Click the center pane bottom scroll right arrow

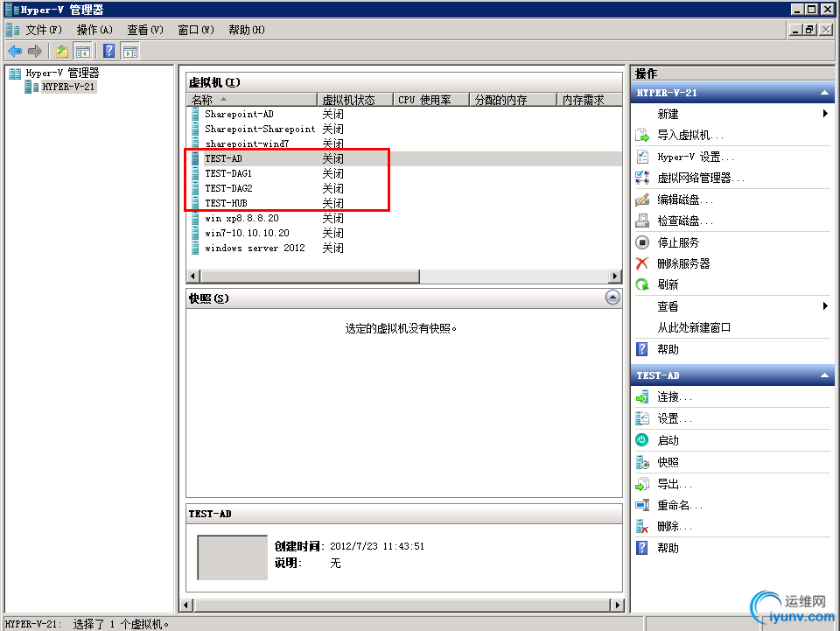617,606
